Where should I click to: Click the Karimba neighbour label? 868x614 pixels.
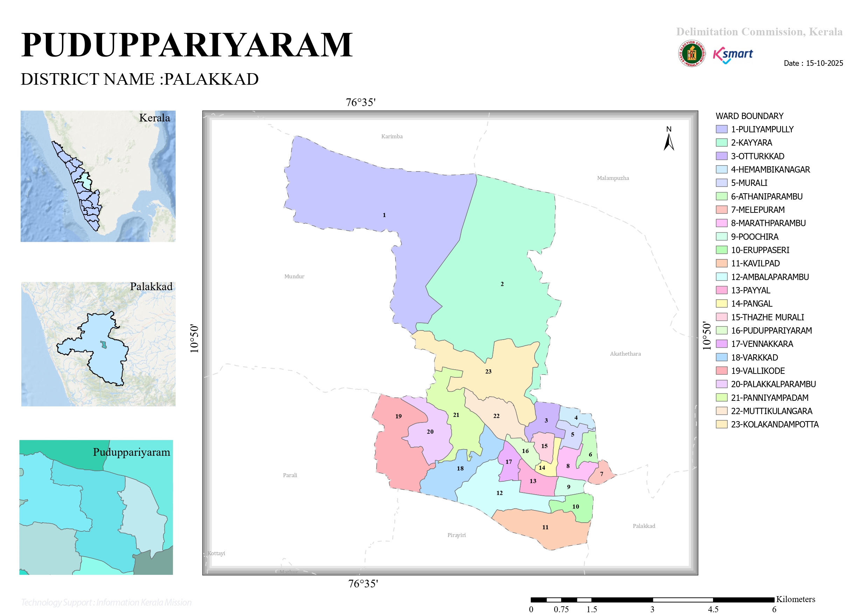[391, 136]
